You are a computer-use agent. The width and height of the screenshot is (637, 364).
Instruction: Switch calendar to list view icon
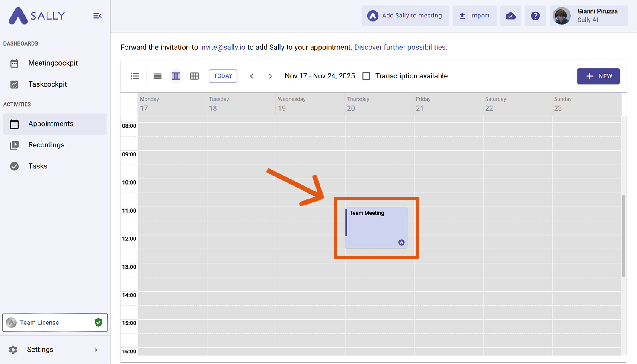tap(135, 76)
